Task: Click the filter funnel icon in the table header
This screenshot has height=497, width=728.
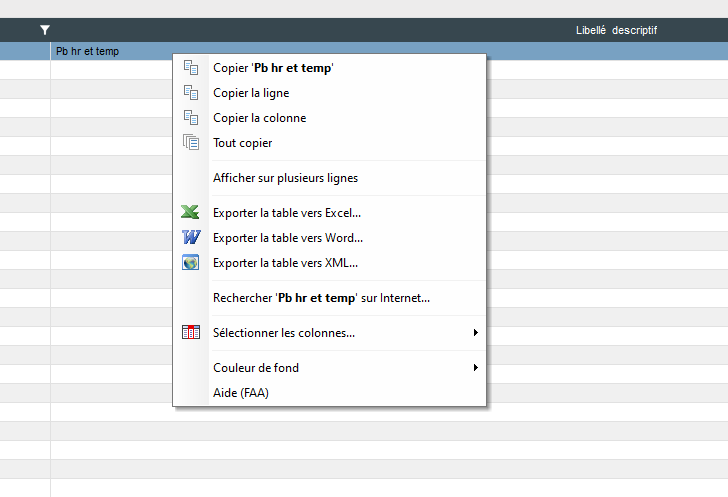Action: pos(45,30)
